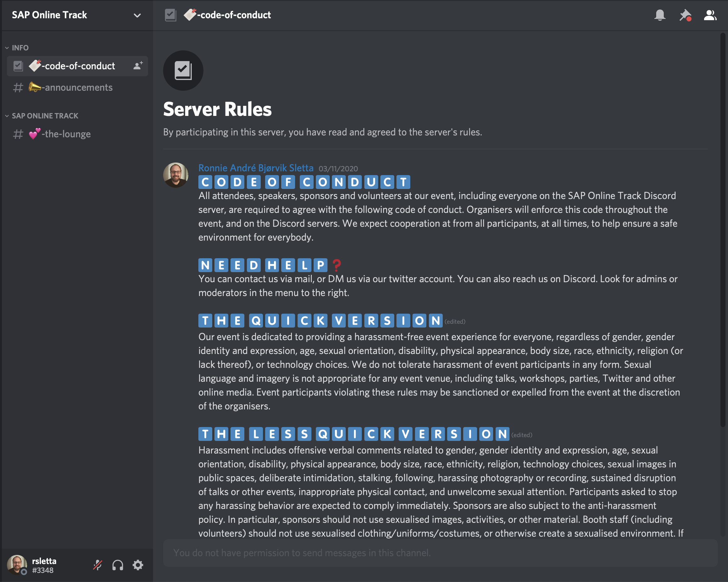The height and width of the screenshot is (582, 728).
Task: Collapse the SAP ONLINE TRACK category
Action: pyautogui.click(x=45, y=116)
